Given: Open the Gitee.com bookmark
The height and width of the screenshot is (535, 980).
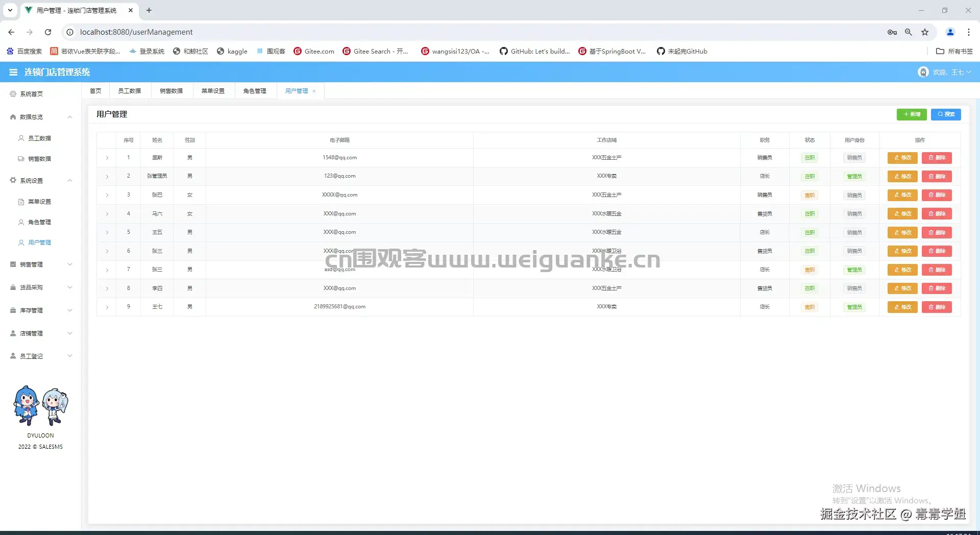Looking at the screenshot, I should coord(314,51).
